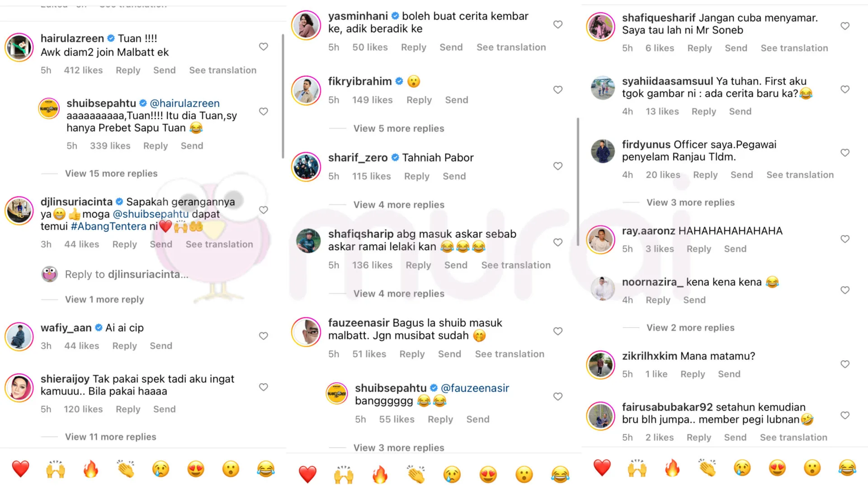Screen dimensions: 868x488
Task: See translation of fauzeenasir's comment
Action: tap(509, 354)
